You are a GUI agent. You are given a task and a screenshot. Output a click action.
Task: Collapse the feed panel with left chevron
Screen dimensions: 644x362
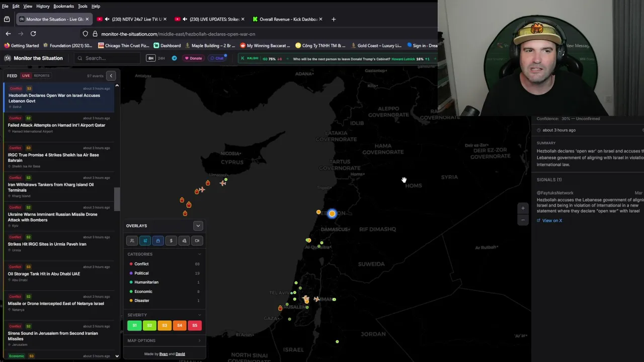111,76
